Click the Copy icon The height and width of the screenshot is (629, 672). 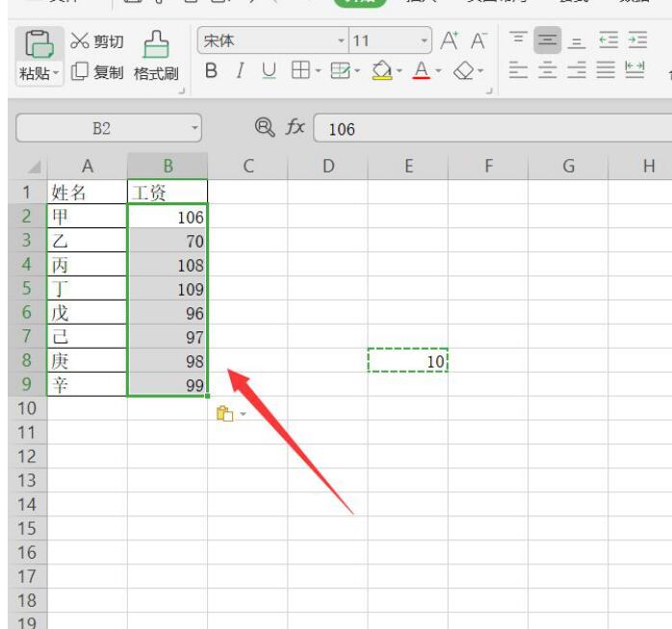click(79, 71)
